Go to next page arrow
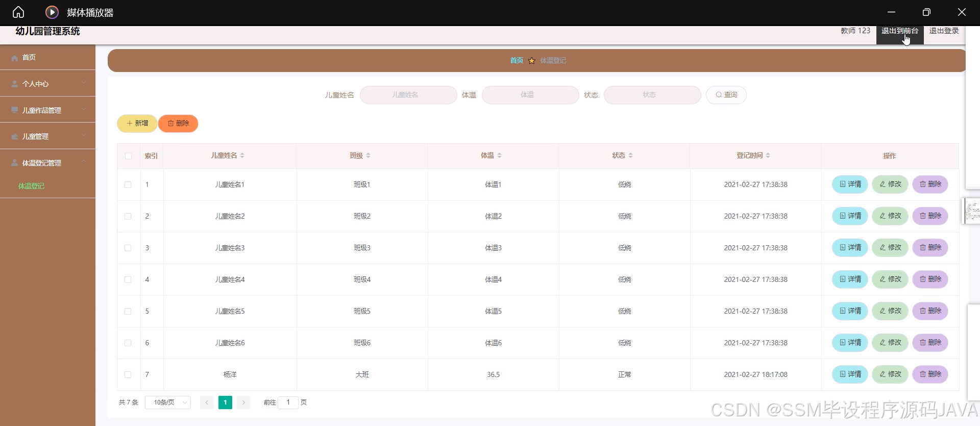 (x=243, y=403)
